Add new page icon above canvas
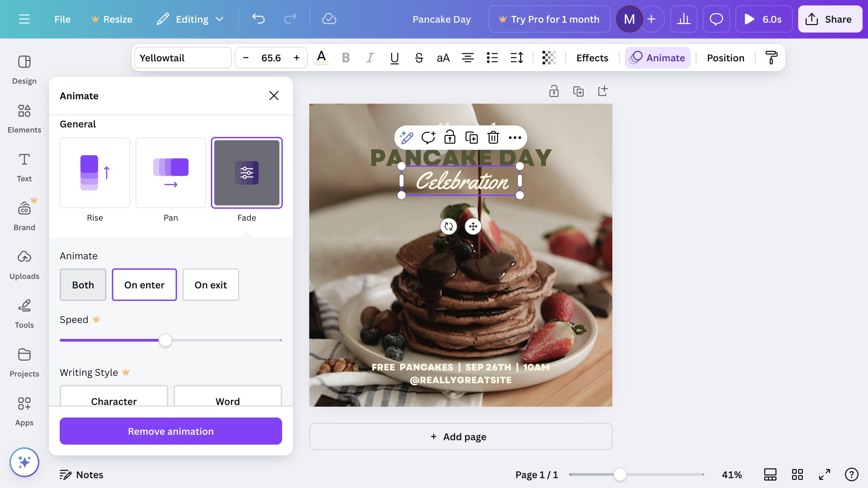This screenshot has height=488, width=868. [603, 91]
